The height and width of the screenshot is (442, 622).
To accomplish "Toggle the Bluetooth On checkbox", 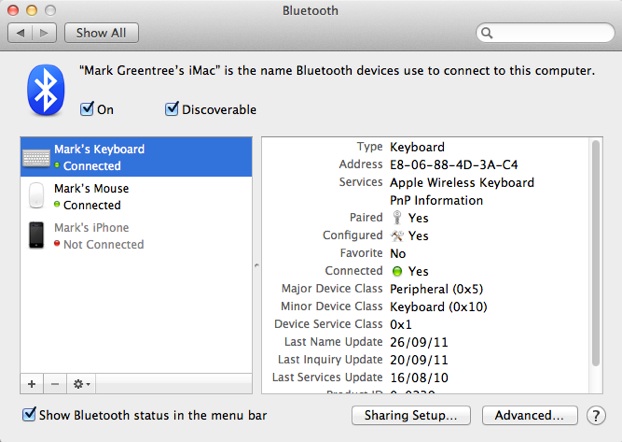I will click(87, 109).
